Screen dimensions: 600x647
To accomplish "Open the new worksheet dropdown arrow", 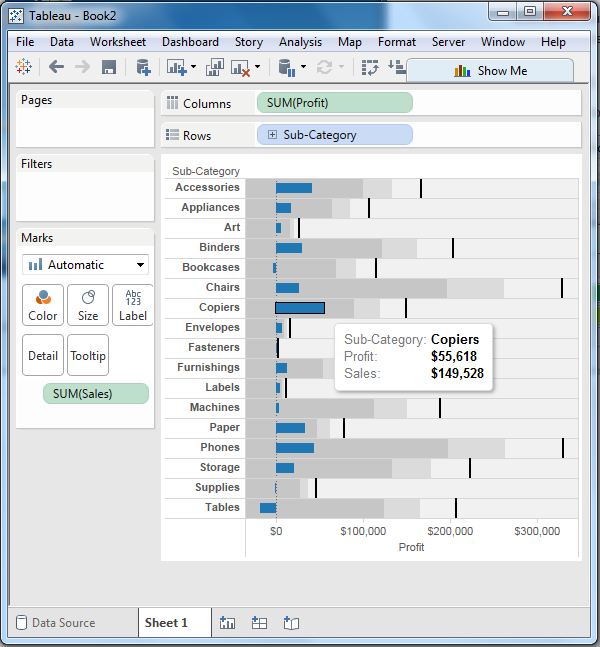I will [x=192, y=67].
